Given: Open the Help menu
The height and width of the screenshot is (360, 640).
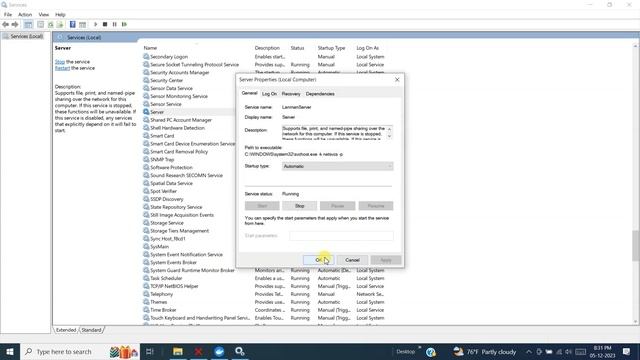Looking at the screenshot, I should [60, 14].
